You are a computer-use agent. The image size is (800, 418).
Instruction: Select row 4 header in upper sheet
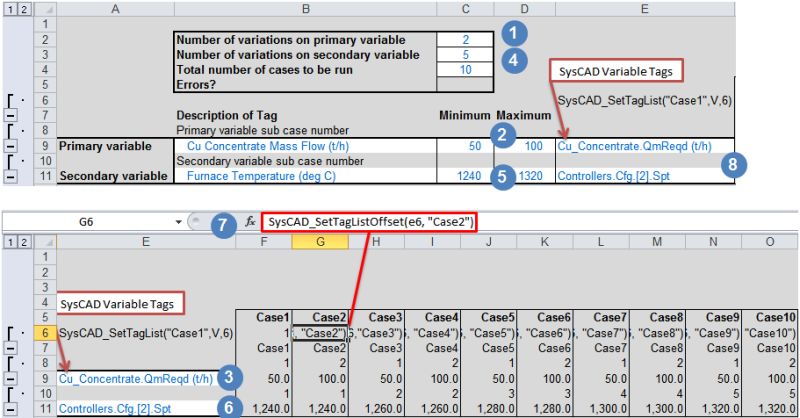pos(45,70)
